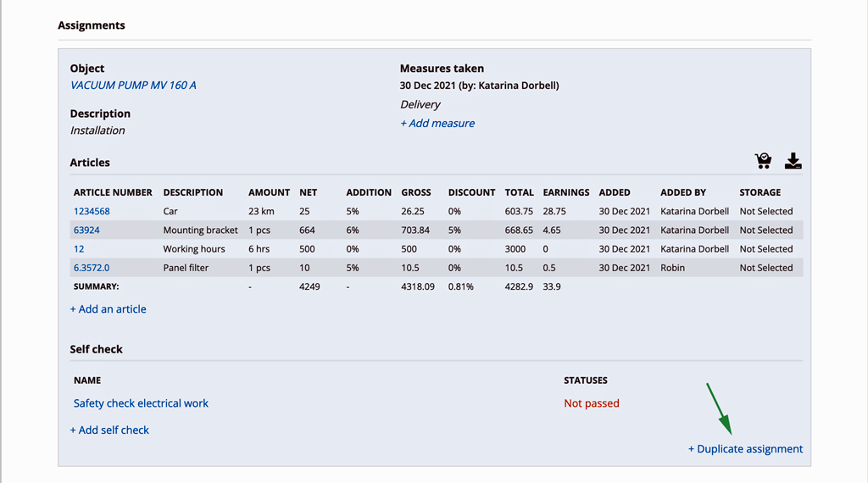Open article number 63924

86,230
